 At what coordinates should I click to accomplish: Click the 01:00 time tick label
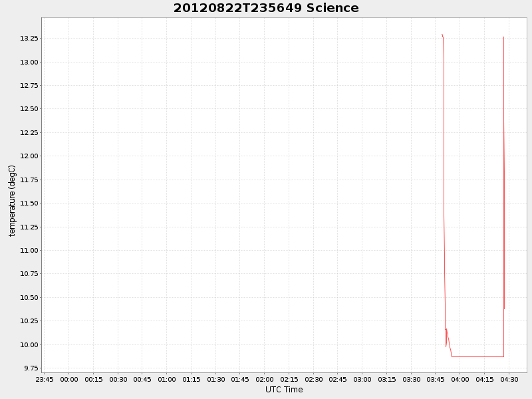(x=167, y=379)
